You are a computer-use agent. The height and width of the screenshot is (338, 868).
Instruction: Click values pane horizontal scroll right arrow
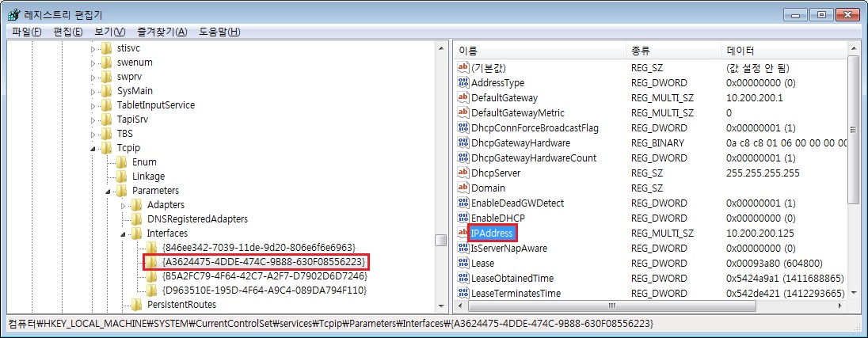tap(840, 305)
